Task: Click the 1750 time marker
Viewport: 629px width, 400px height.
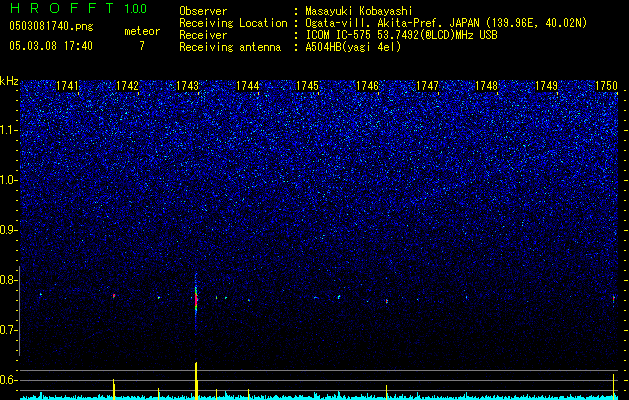Action: tap(606, 86)
